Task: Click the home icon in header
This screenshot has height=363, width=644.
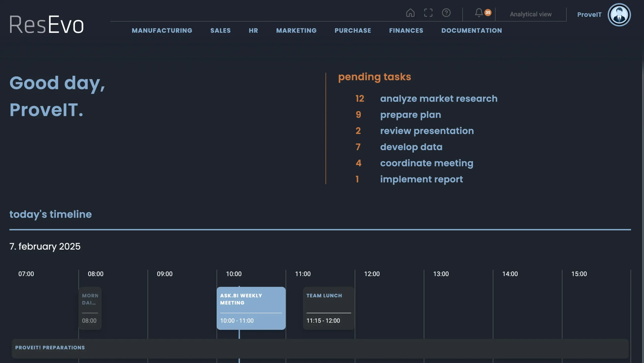Action: [410, 13]
